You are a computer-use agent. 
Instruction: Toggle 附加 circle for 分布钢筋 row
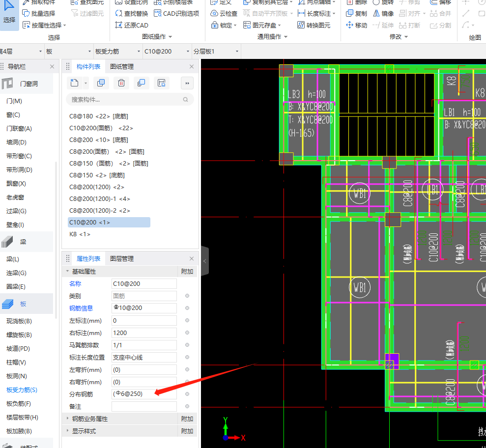[x=187, y=394]
